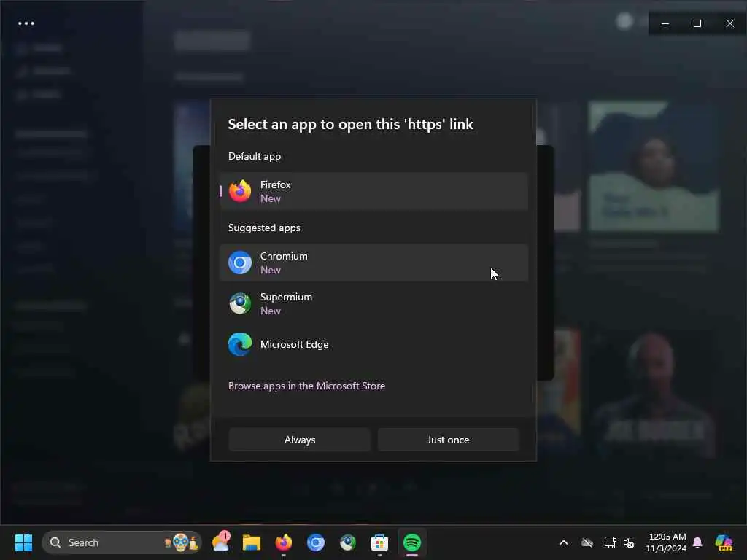747x560 pixels.
Task: Open network status tray icon
Action: click(610, 542)
